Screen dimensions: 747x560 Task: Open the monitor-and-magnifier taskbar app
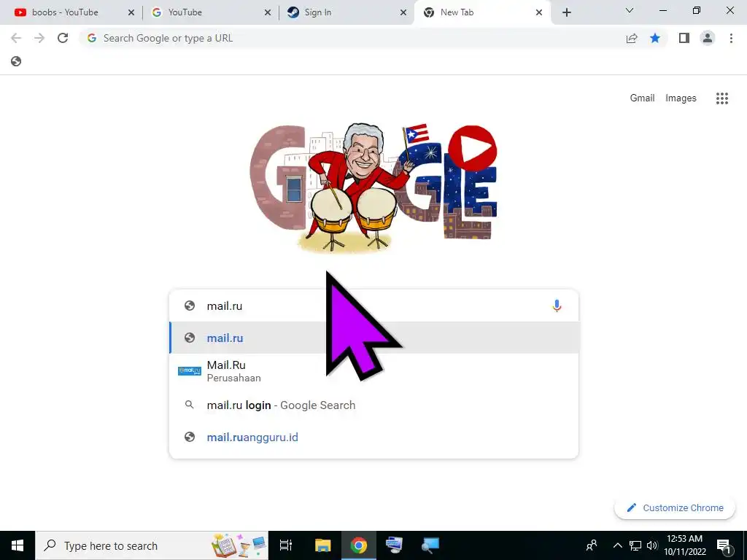pyautogui.click(x=430, y=545)
